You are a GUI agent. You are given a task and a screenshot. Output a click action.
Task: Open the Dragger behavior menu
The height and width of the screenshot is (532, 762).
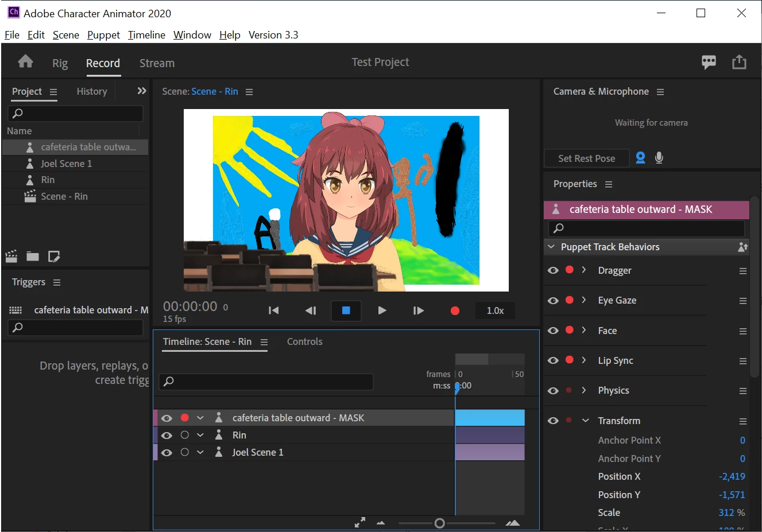point(743,271)
